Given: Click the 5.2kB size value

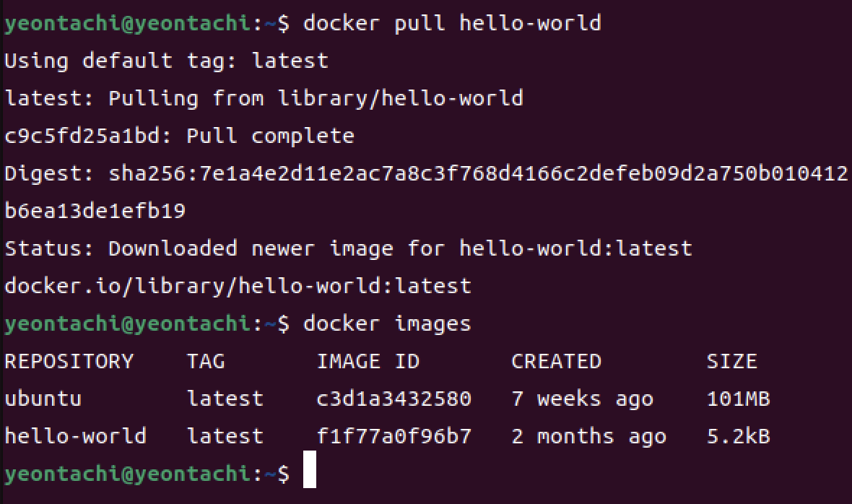Looking at the screenshot, I should pyautogui.click(x=739, y=436).
